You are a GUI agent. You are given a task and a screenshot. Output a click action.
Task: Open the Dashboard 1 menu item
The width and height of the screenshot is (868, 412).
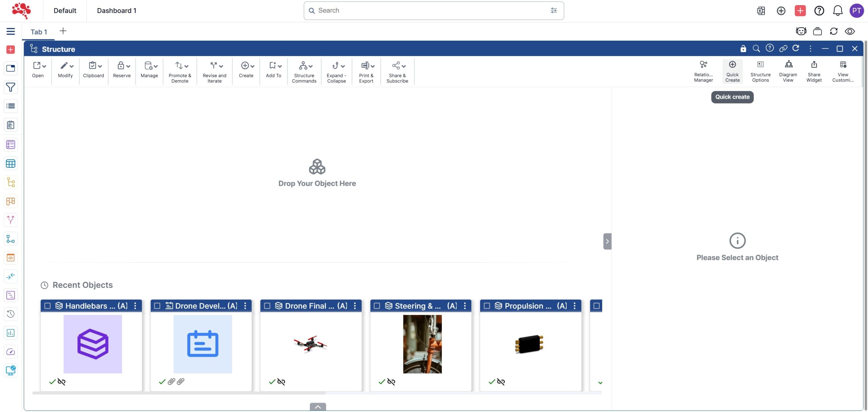pos(116,11)
